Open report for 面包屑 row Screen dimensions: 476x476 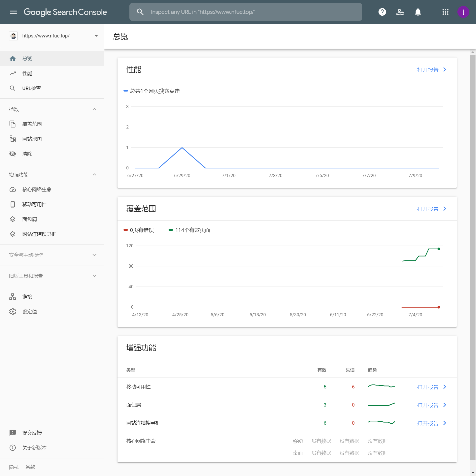click(x=432, y=405)
